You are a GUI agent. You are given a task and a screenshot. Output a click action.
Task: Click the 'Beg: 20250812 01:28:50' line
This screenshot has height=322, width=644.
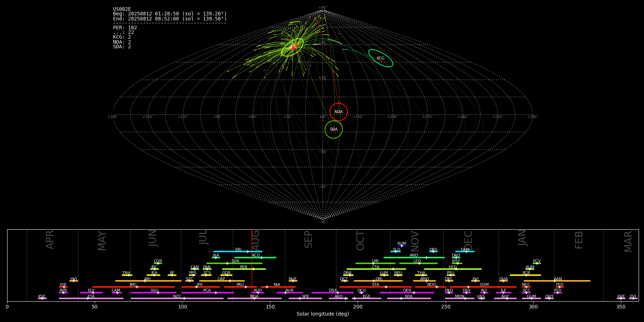(x=170, y=14)
